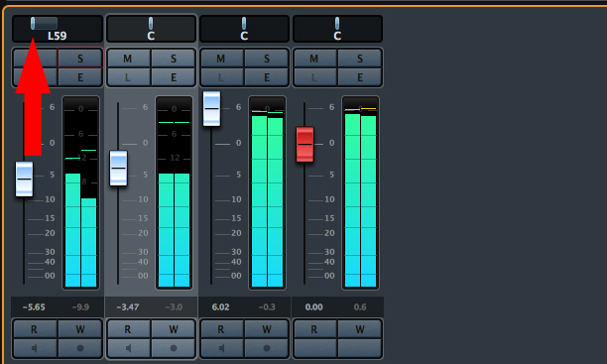Solo the channel with volume -3.47

[x=174, y=59]
